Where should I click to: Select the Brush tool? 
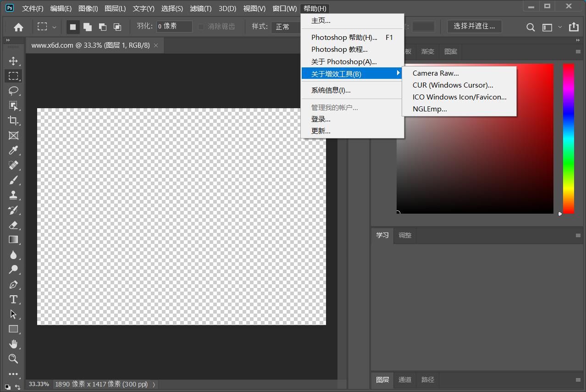point(13,180)
